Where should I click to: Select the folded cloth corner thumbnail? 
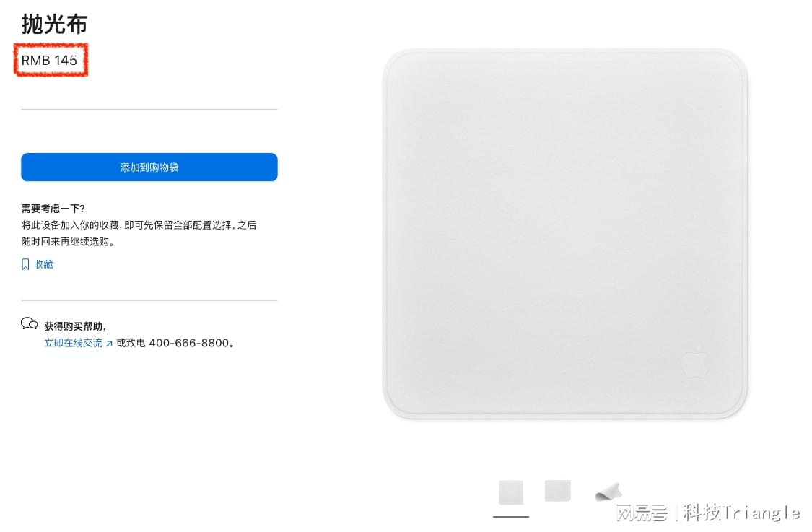coord(608,491)
